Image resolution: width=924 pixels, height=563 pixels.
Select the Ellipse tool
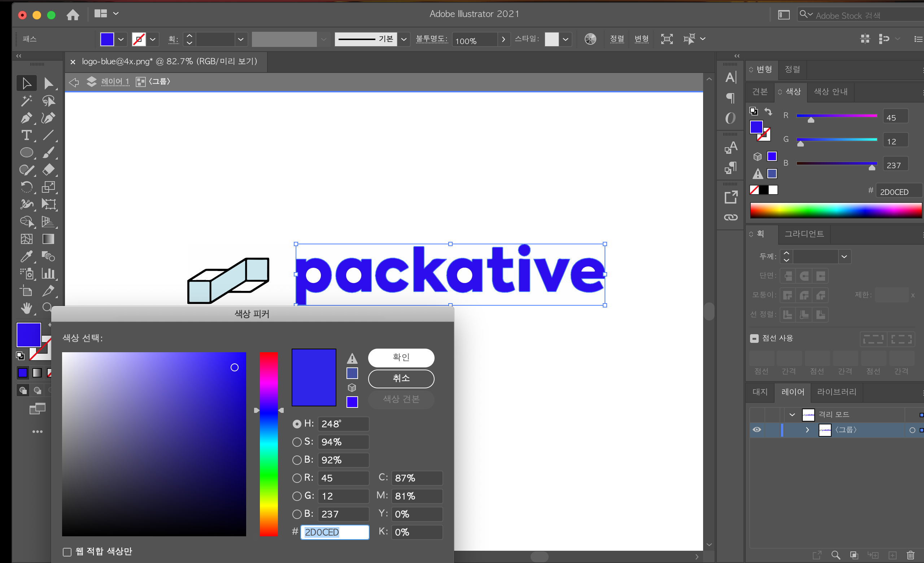27,153
